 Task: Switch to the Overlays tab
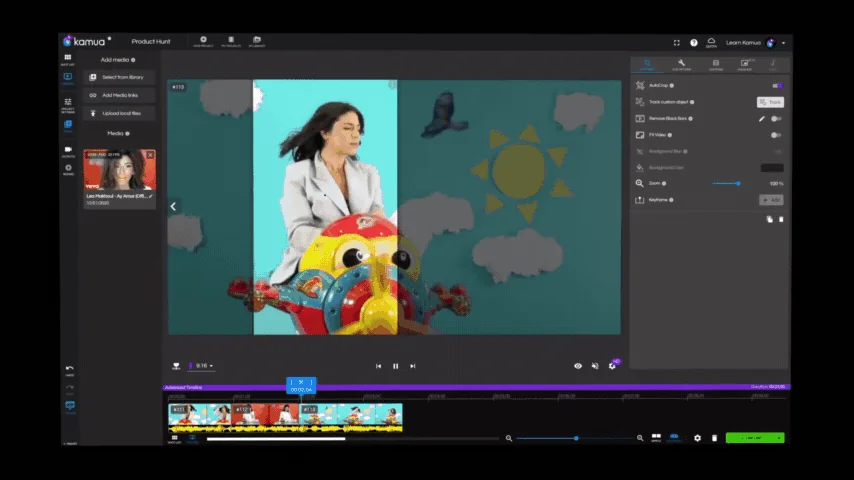(x=745, y=65)
